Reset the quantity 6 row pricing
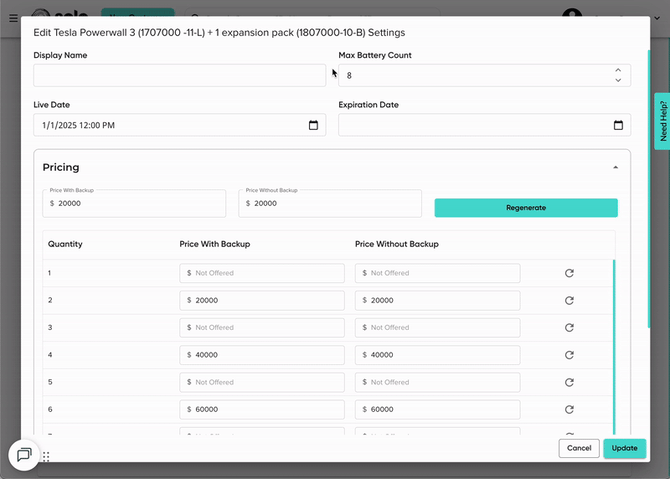 pos(569,409)
